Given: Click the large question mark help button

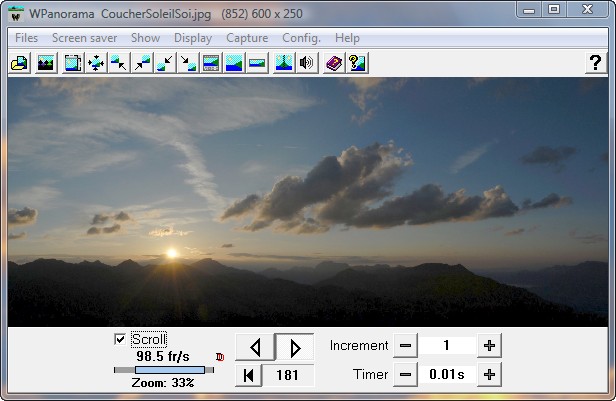Looking at the screenshot, I should tap(594, 63).
